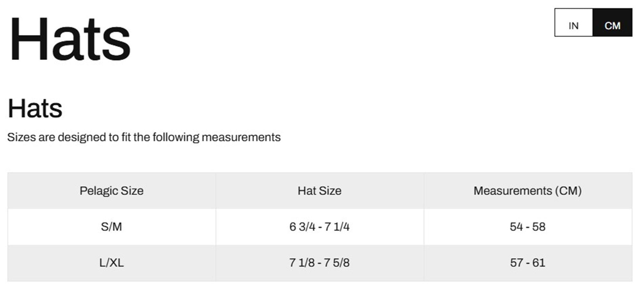The image size is (644, 289).
Task: Click the Pelagic Size column header
Action: pyautogui.click(x=112, y=191)
